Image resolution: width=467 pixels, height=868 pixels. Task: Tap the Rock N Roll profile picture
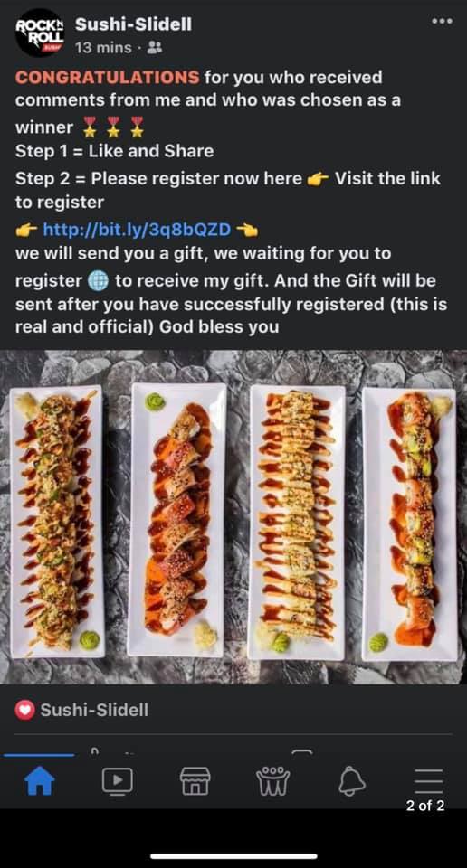tap(39, 33)
